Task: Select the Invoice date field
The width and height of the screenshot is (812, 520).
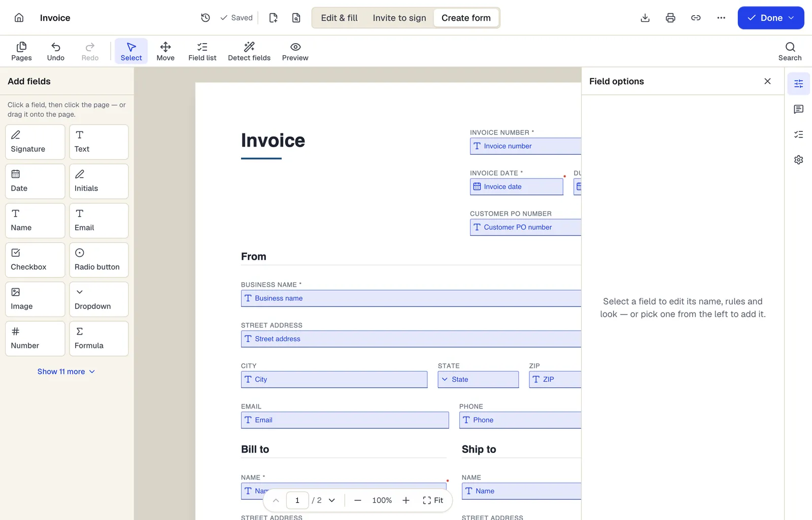Action: [517, 187]
